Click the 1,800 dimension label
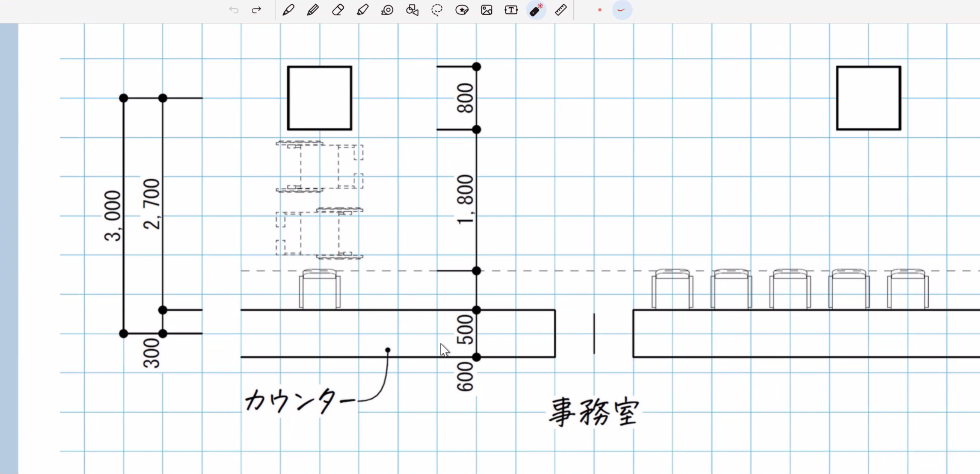This screenshot has width=980, height=474. tap(465, 200)
